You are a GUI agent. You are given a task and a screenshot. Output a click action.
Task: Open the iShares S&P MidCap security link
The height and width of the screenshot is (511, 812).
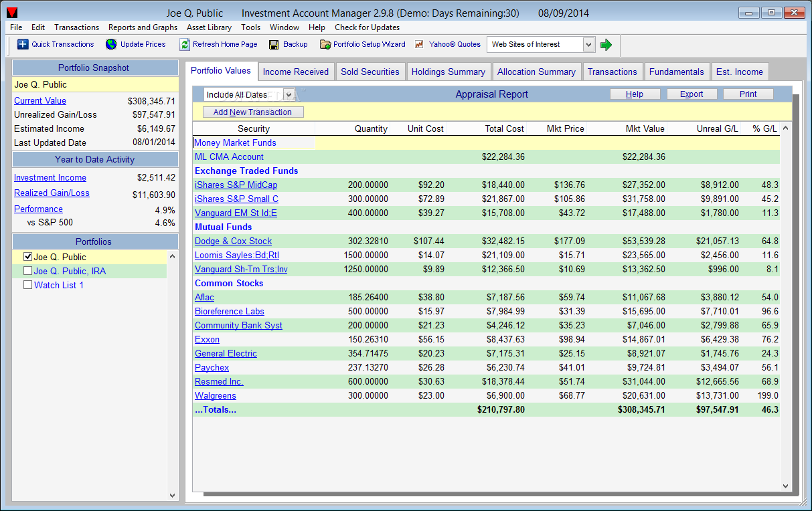point(236,185)
